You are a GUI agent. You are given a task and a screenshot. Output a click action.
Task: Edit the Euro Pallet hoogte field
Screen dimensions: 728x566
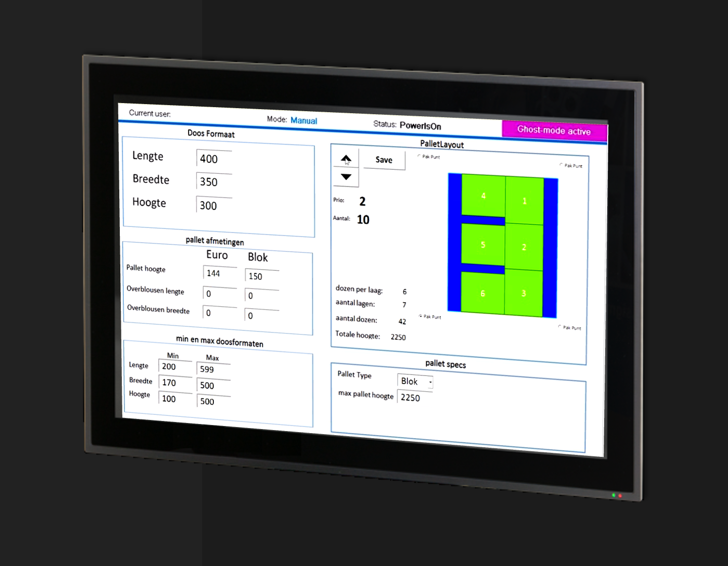coord(219,273)
